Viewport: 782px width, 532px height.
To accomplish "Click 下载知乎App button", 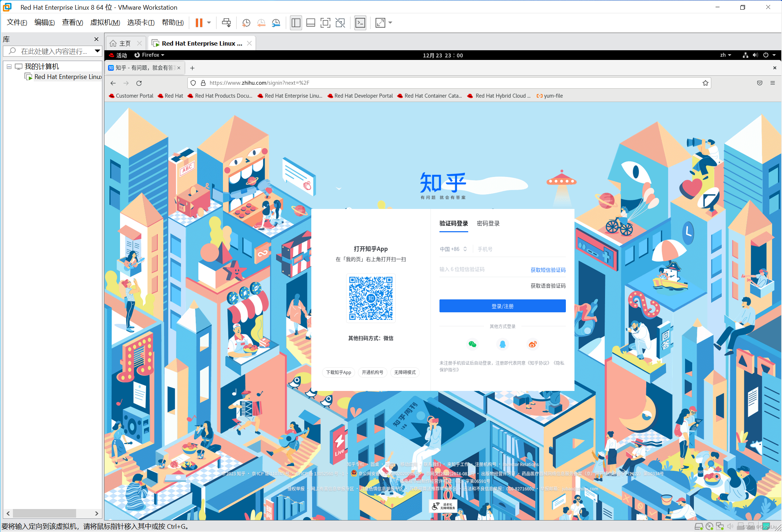I will pos(339,372).
